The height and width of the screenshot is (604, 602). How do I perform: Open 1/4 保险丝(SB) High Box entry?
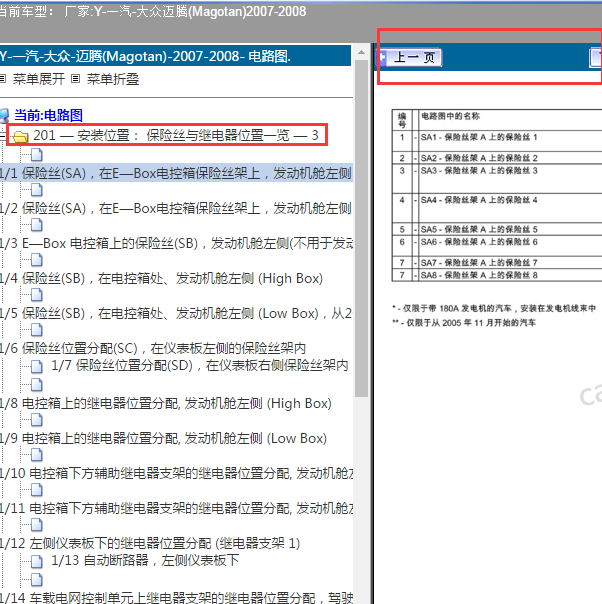[x=161, y=278]
